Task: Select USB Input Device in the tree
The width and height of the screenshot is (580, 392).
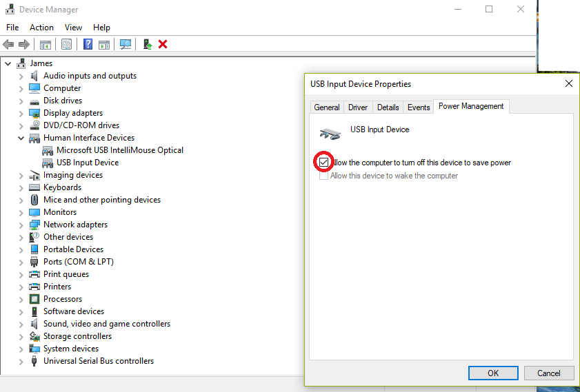Action: [x=87, y=163]
